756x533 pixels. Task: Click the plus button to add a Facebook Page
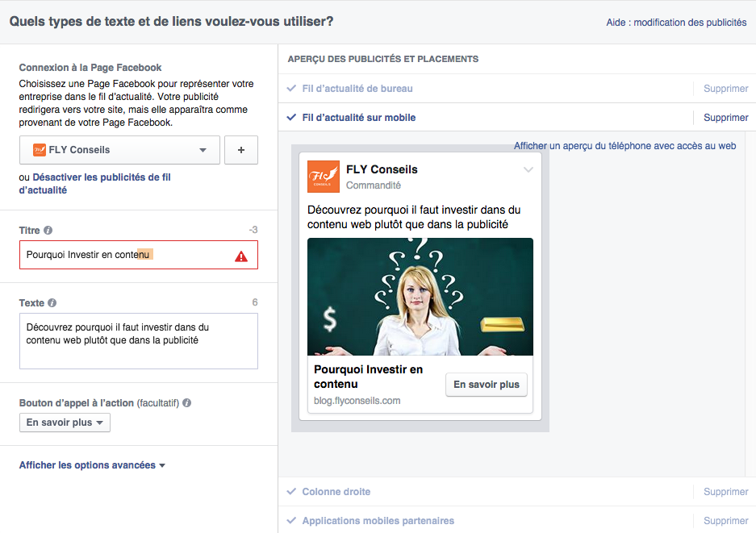pyautogui.click(x=240, y=150)
